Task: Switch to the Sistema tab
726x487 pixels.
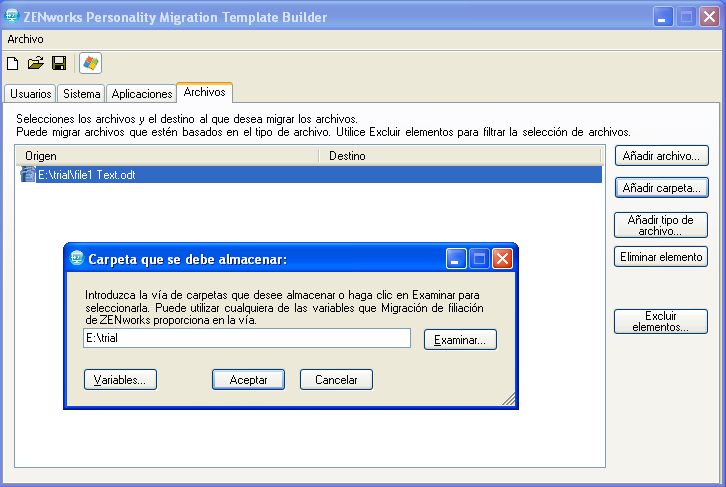Action: coord(81,94)
